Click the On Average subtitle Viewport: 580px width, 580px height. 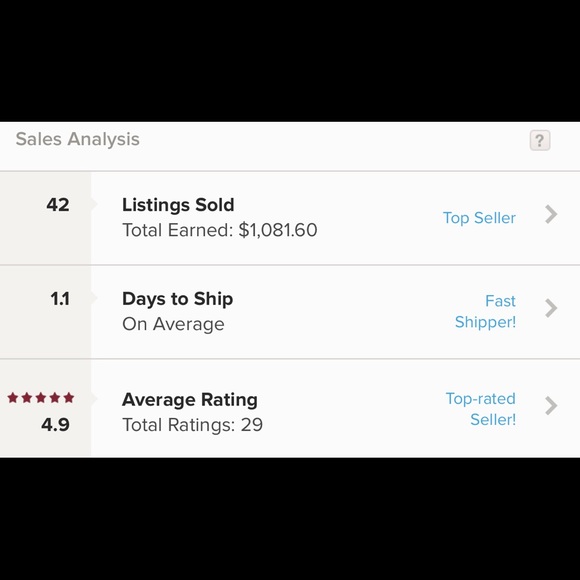pyautogui.click(x=173, y=324)
